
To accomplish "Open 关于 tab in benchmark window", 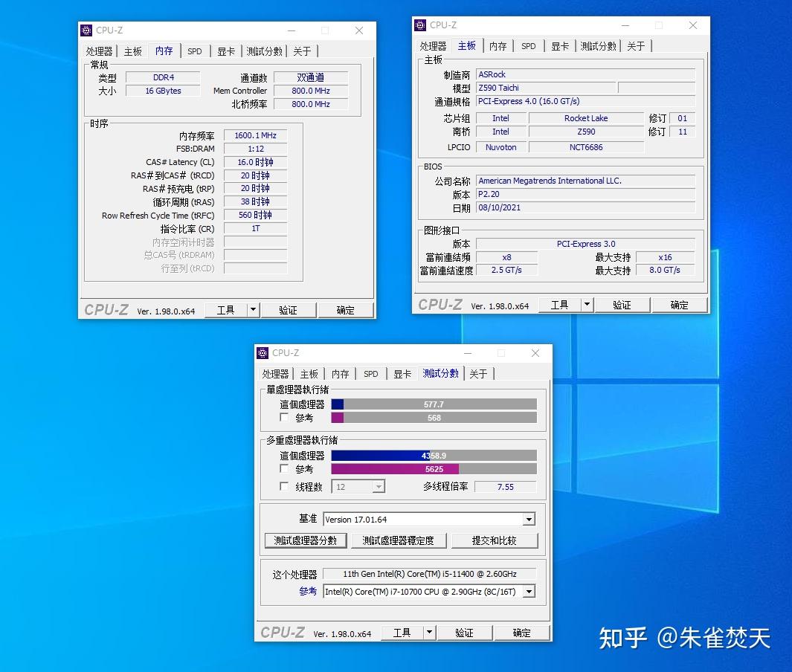I will [x=478, y=374].
